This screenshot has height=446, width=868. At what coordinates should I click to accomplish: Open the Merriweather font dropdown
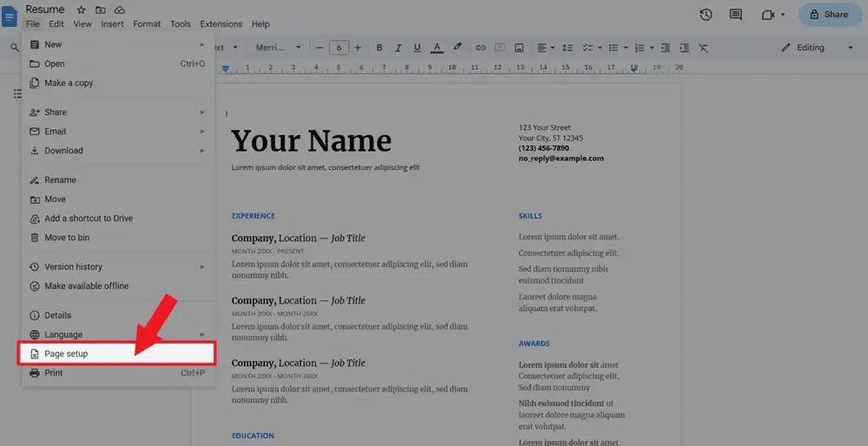(278, 48)
